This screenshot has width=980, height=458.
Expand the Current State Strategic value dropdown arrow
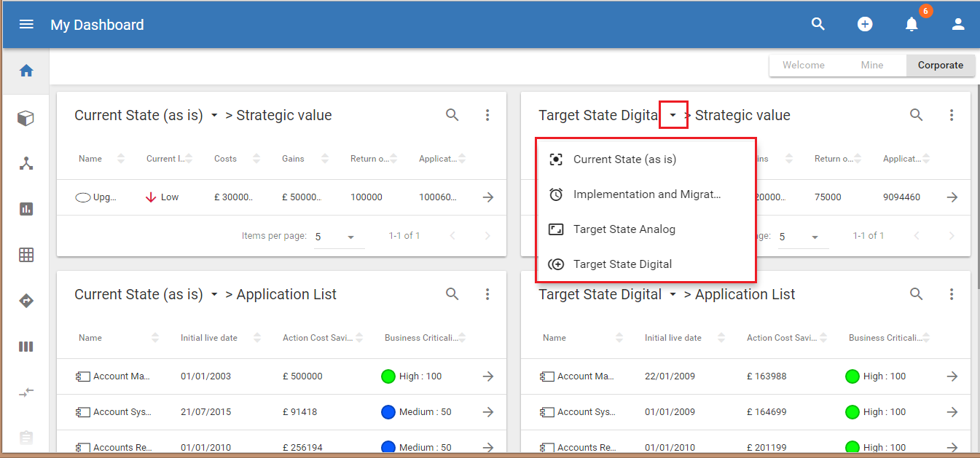(x=214, y=116)
